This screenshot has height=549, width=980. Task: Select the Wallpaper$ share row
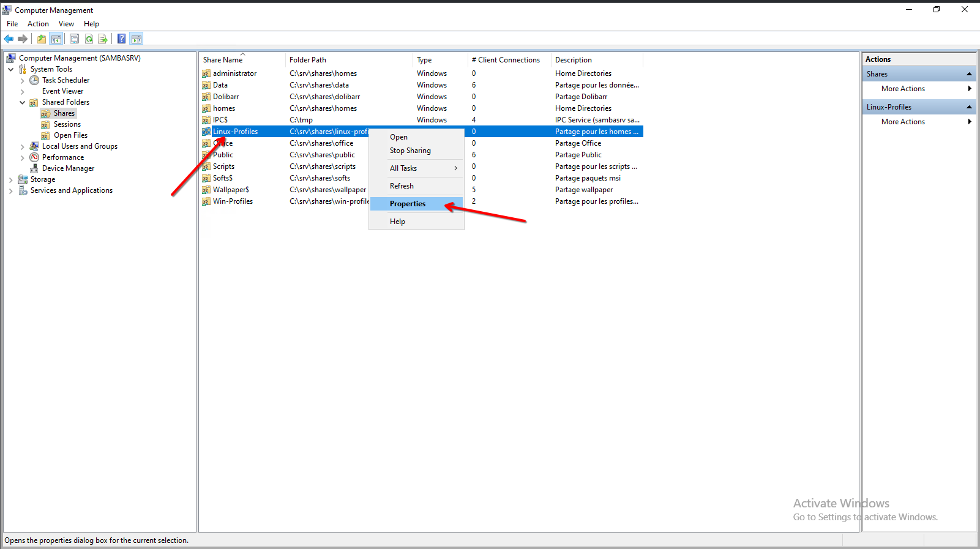[422, 190]
